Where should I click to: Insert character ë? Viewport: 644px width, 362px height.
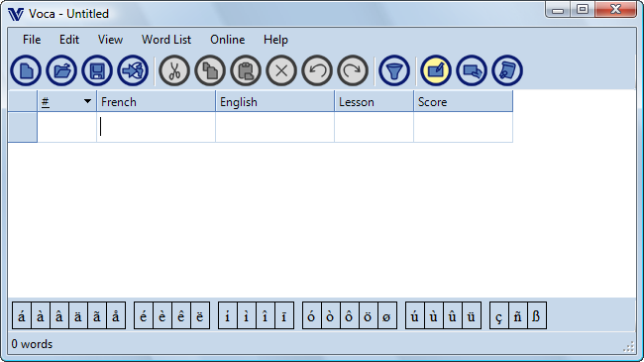point(200,316)
